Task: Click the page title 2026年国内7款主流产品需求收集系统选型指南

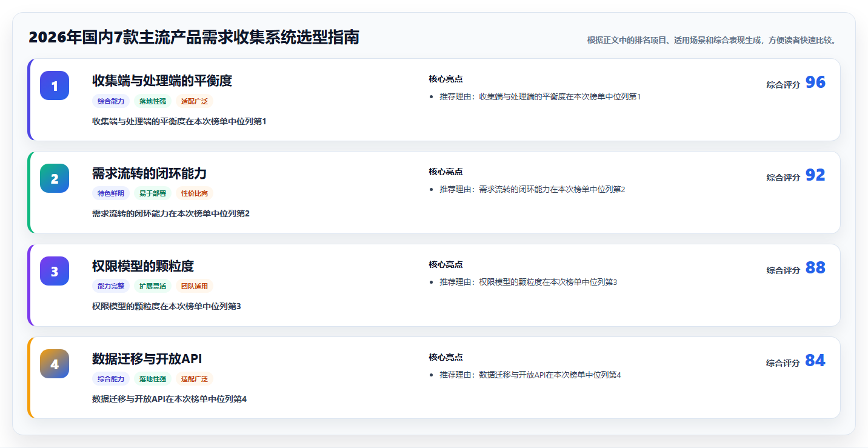Action: [194, 38]
